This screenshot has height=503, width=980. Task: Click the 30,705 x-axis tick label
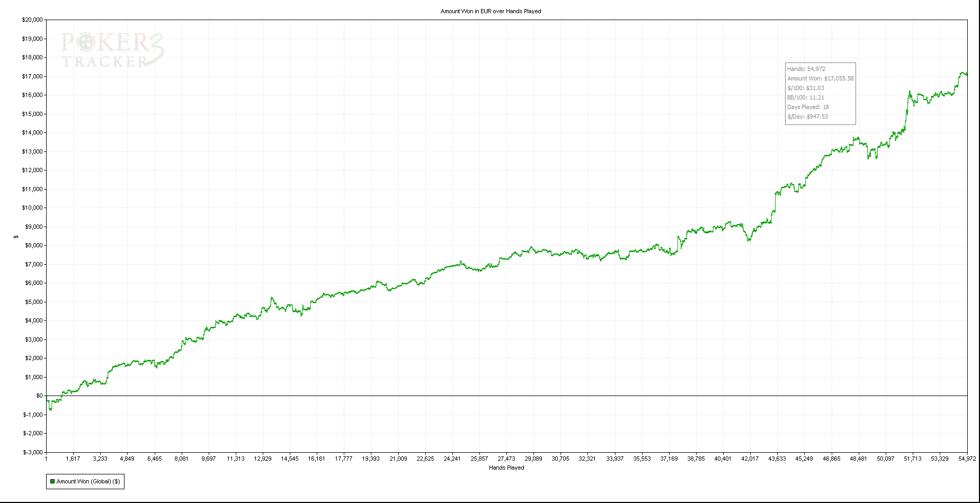click(x=560, y=459)
